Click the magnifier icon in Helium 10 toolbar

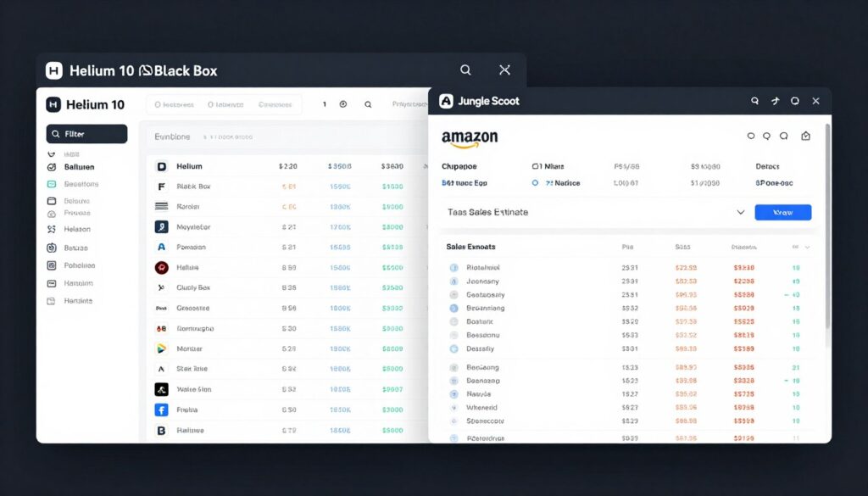368,105
